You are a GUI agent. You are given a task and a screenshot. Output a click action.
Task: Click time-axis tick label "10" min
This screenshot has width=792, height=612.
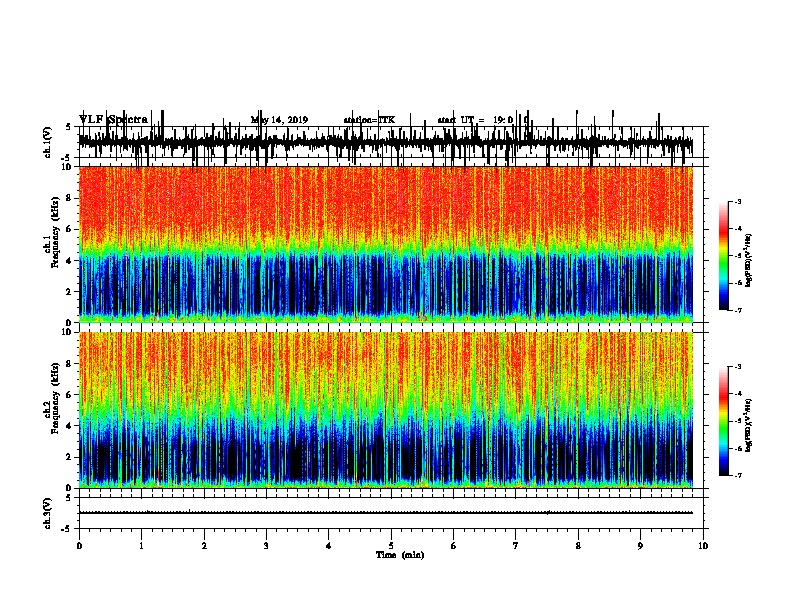(703, 546)
